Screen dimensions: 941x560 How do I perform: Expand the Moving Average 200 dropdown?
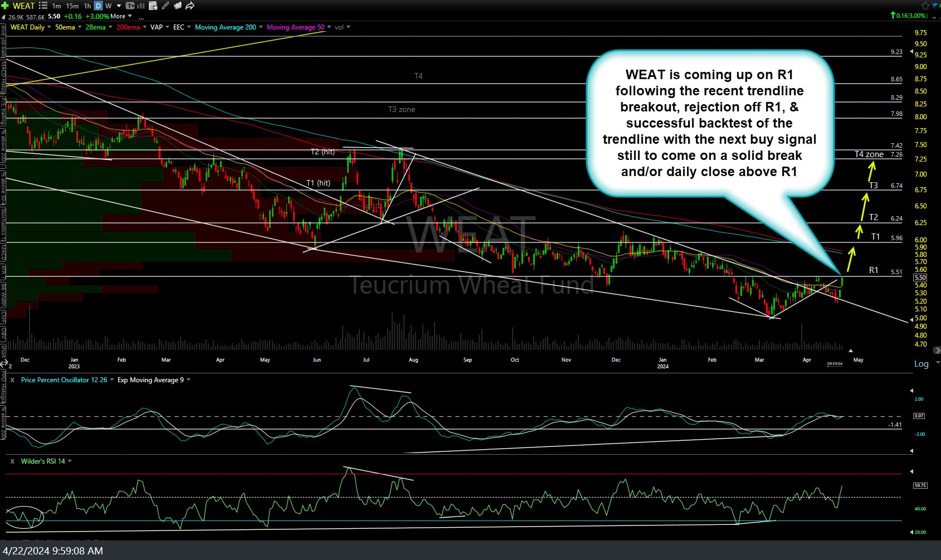(260, 27)
